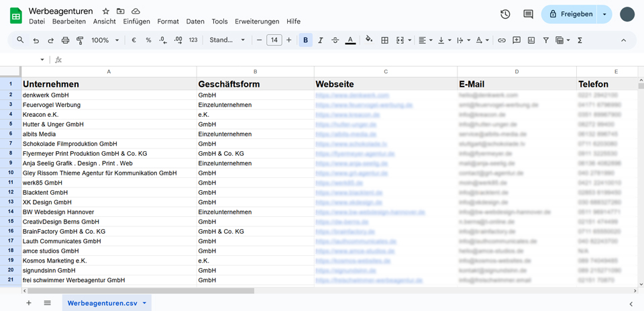Screen dimensions: 644x311
Task: Open the Datei menu
Action: pos(37,21)
